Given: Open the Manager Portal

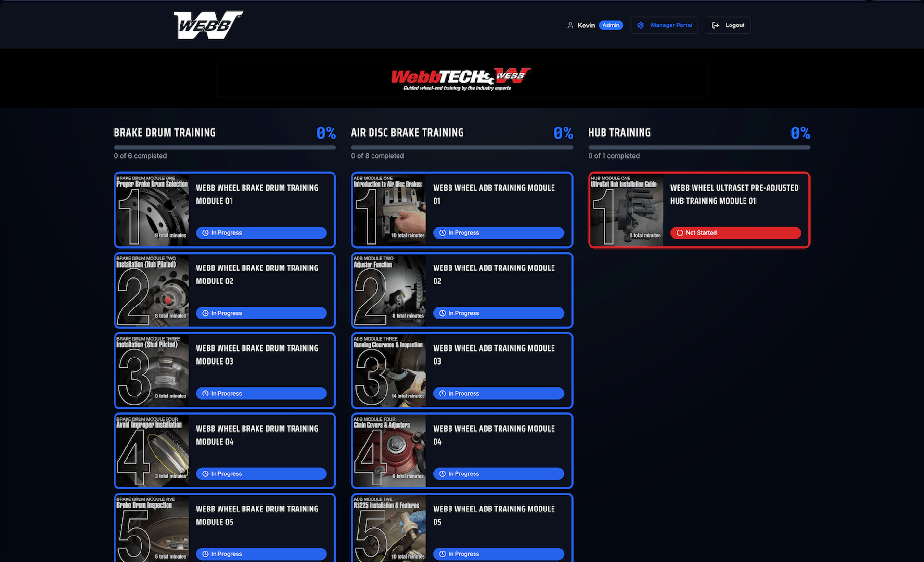Looking at the screenshot, I should [664, 26].
